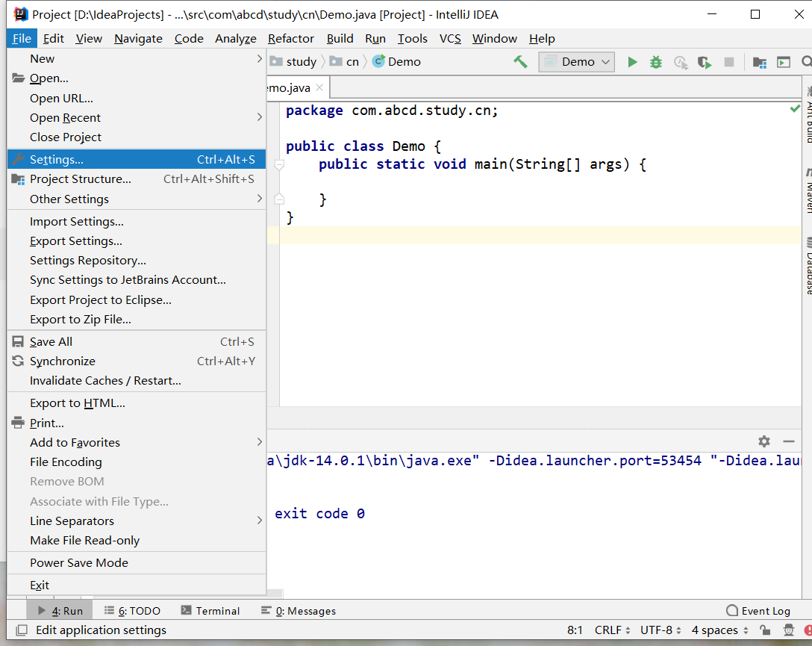Viewport: 812px width, 646px height.
Task: Open the View menu
Action: [x=89, y=38]
